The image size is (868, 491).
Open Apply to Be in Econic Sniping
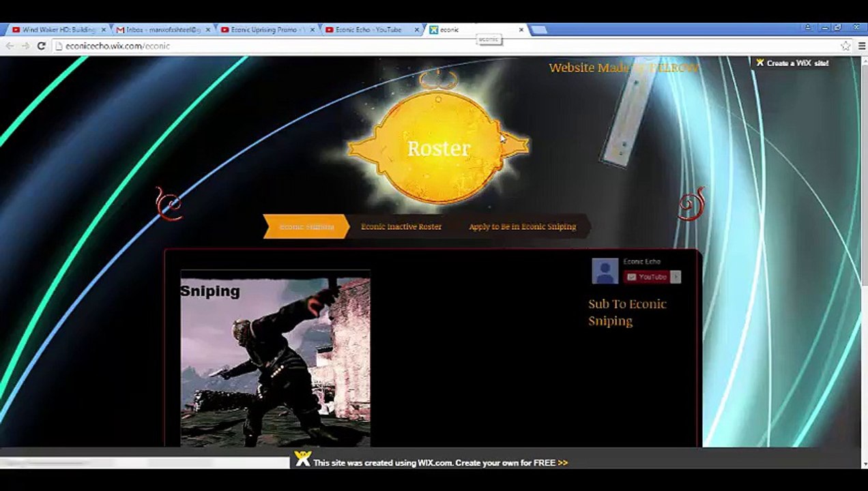pyautogui.click(x=523, y=226)
